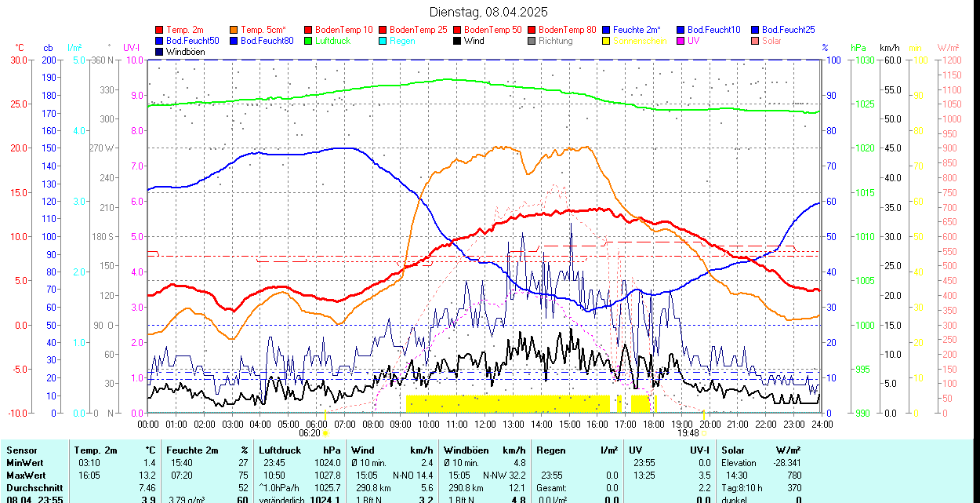Select the Wind legend label

[x=474, y=41]
